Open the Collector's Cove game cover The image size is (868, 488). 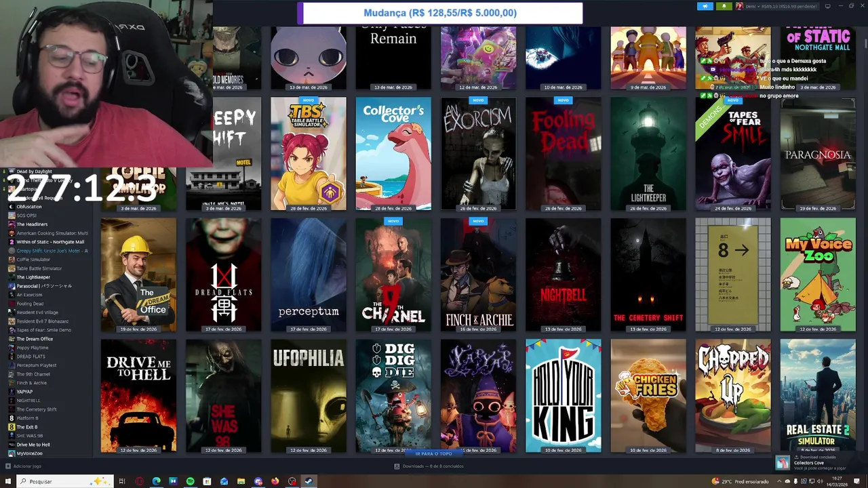(393, 154)
